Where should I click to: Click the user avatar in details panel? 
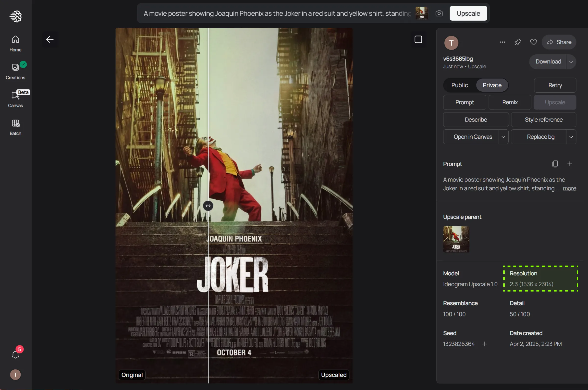[451, 43]
